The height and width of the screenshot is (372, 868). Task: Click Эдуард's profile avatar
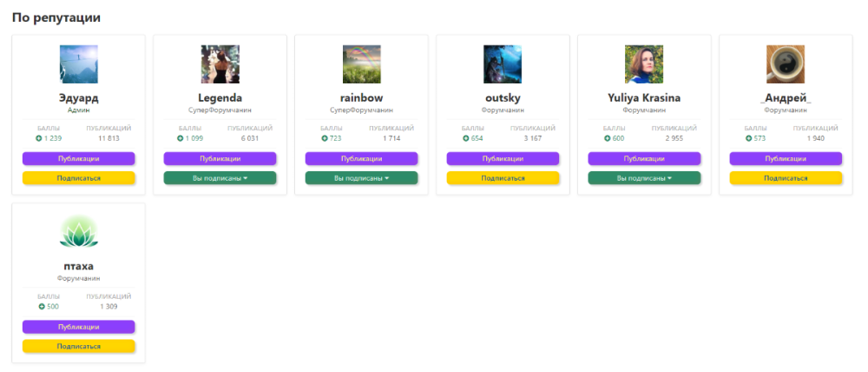[78, 64]
